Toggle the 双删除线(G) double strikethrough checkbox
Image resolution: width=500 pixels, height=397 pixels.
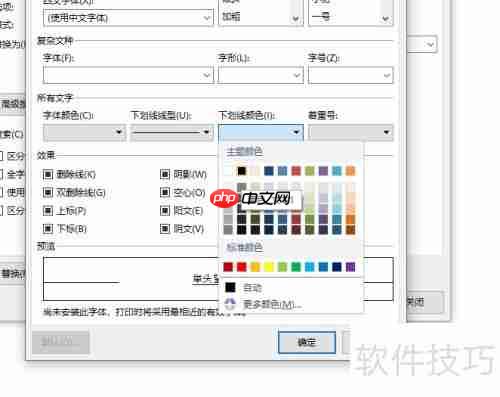[x=48, y=192]
